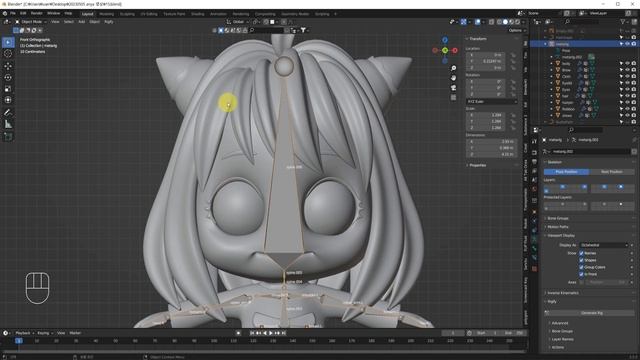Viewport: 640px width, 360px height.
Task: Open the outliner filter funnel icon
Action: pos(623,22)
